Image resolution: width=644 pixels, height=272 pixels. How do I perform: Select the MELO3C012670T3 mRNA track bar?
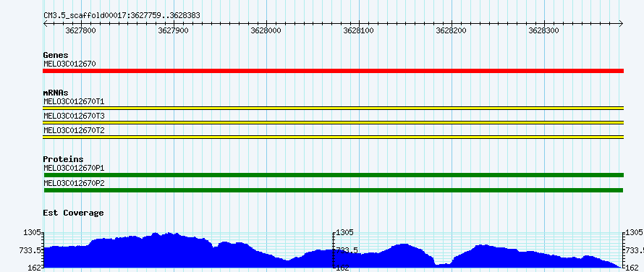[333, 122]
